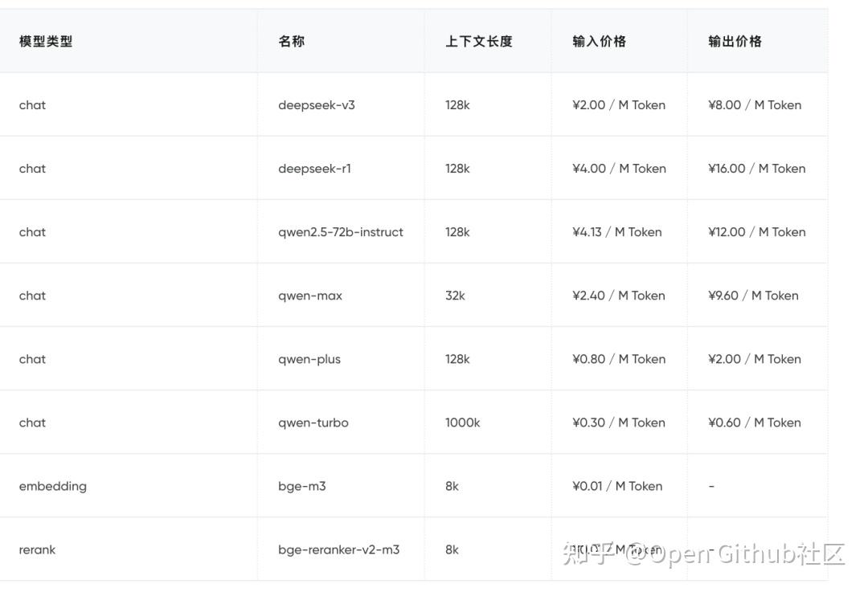Viewport: 868px width, 592px height.
Task: Click the ¥0.30 / M Token input price
Action: click(618, 423)
